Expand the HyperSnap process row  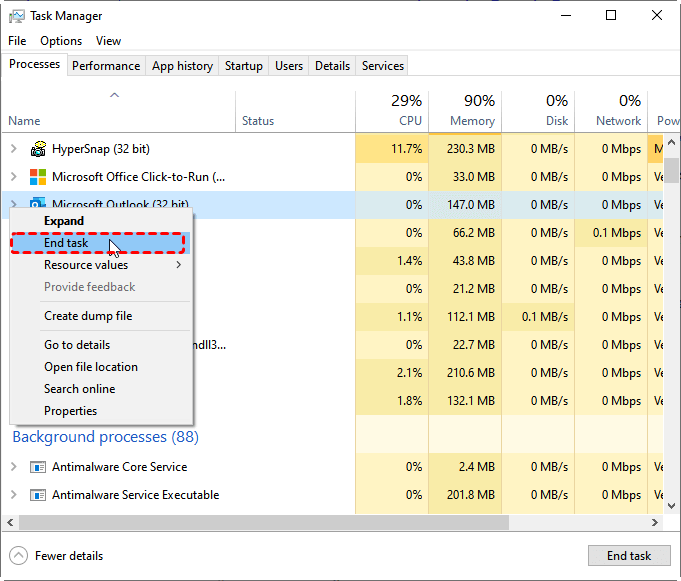(x=14, y=149)
